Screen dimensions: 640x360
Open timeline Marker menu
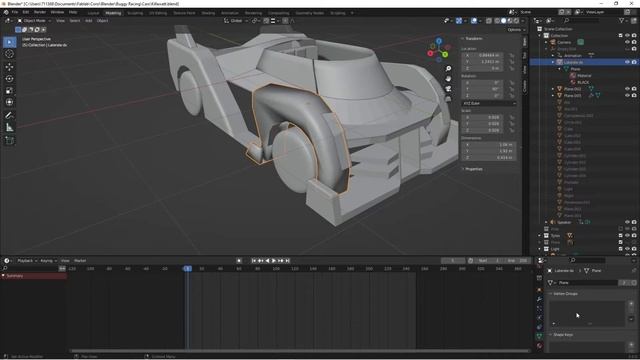coord(80,260)
